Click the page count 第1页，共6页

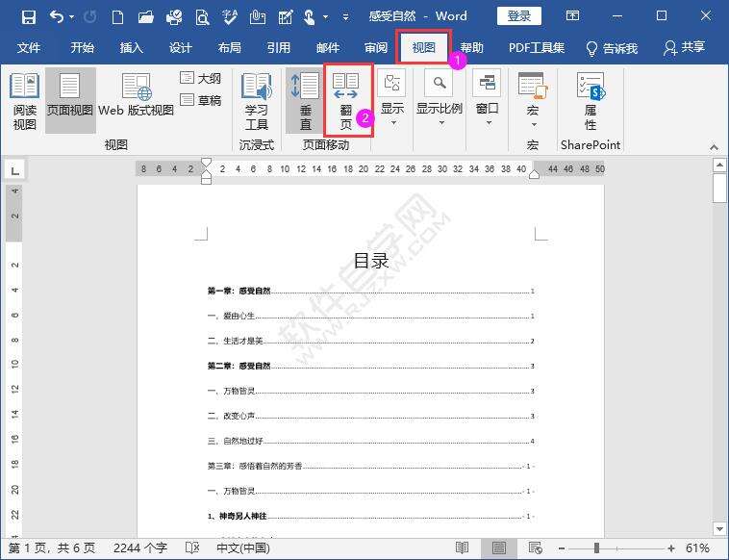click(52, 548)
